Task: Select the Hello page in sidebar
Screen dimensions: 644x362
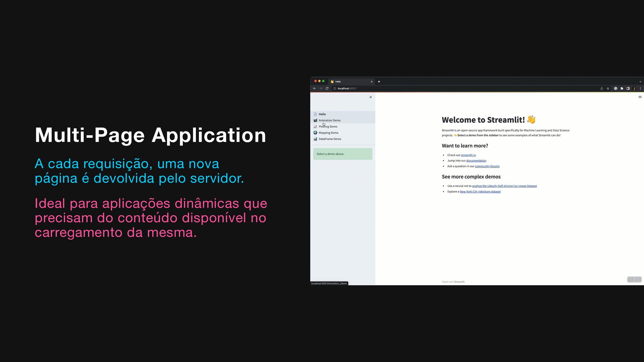Action: point(343,114)
